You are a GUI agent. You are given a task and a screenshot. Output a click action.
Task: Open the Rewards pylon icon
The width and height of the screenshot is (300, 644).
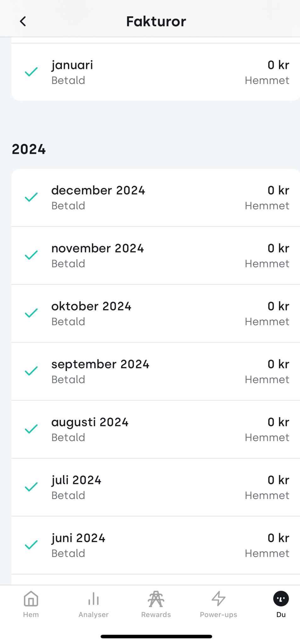coord(156,598)
